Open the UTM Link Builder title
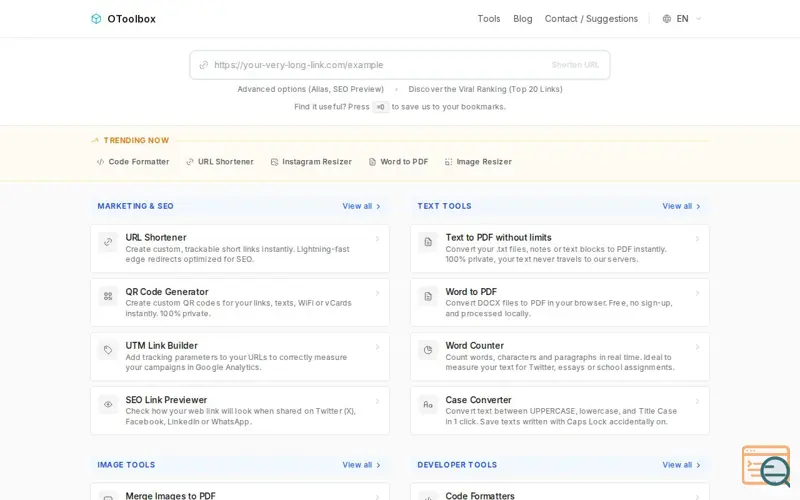This screenshot has height=500, width=800. click(x=161, y=345)
